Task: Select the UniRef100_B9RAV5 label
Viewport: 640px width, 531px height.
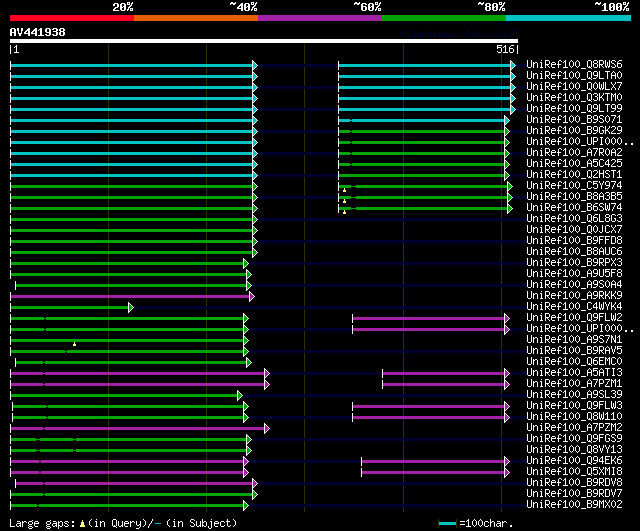Action: [574, 351]
